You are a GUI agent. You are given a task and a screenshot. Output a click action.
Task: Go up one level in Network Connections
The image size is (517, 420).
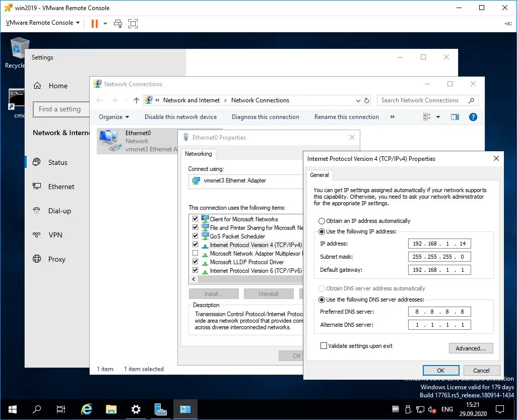click(136, 100)
